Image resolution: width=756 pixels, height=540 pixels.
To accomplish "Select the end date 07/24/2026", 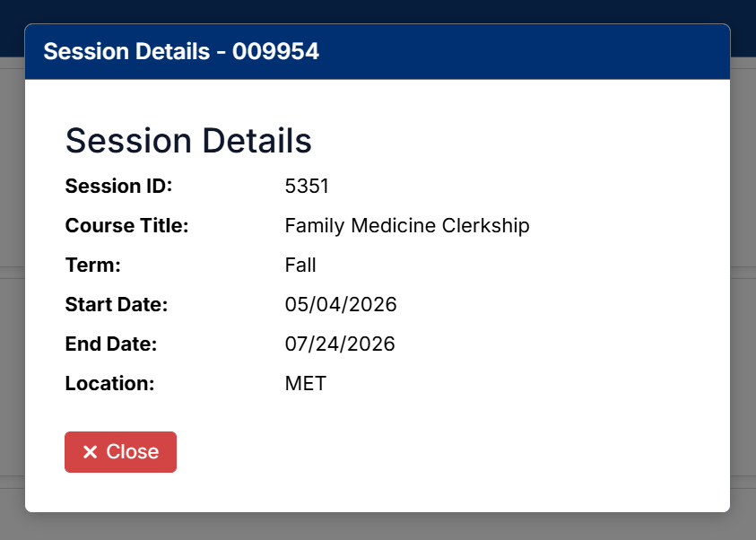I will point(341,344).
